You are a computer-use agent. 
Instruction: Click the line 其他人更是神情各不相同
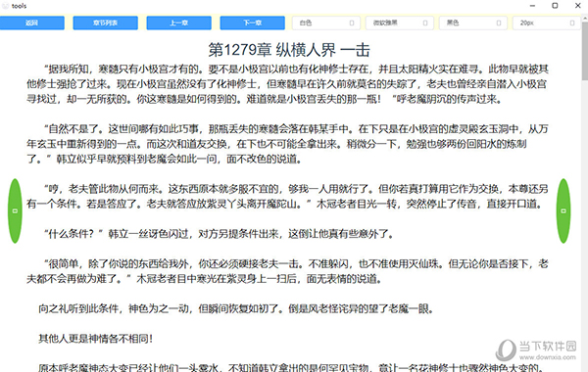[x=96, y=339]
